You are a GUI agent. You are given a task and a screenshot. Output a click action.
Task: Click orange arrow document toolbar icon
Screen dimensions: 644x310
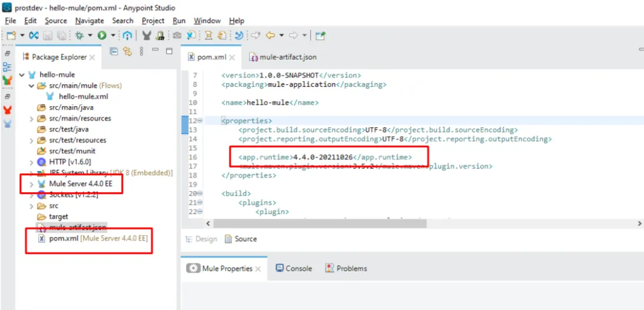point(222,36)
